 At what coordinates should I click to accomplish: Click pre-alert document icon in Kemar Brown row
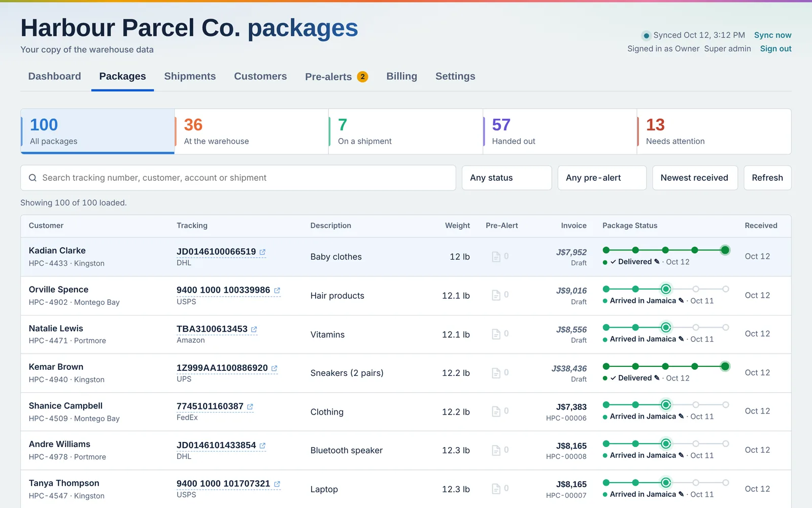(x=496, y=373)
